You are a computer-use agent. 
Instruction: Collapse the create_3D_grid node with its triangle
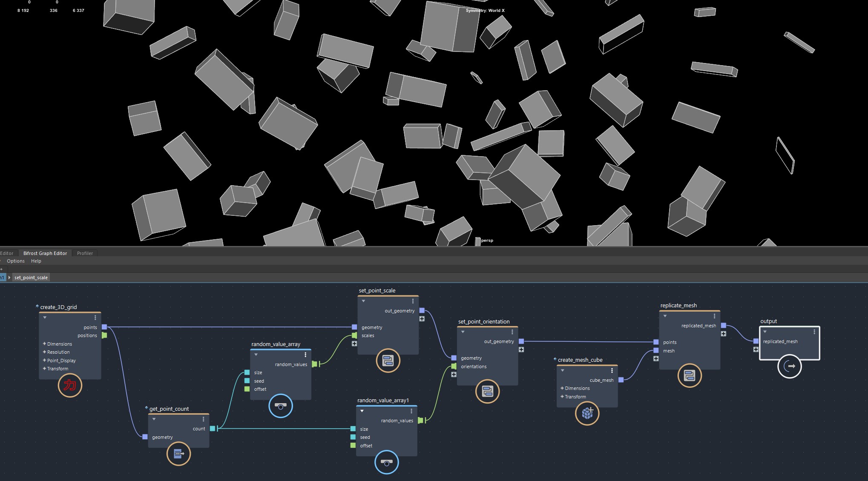click(45, 318)
